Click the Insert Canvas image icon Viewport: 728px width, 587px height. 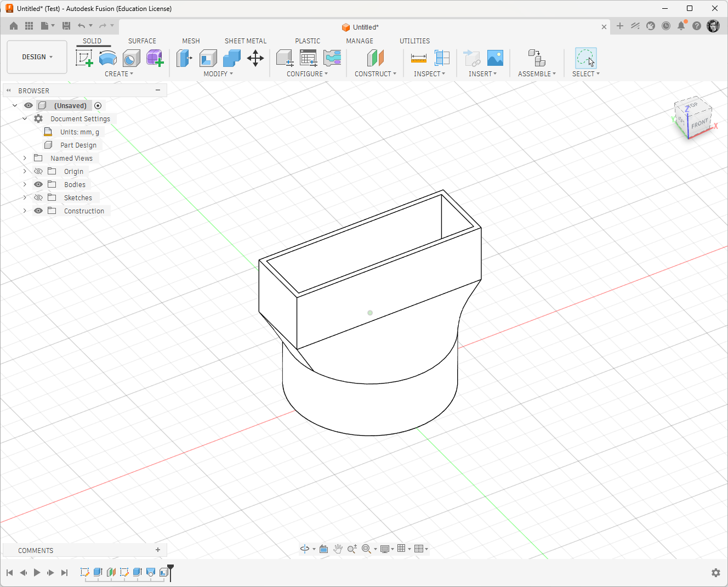(495, 58)
